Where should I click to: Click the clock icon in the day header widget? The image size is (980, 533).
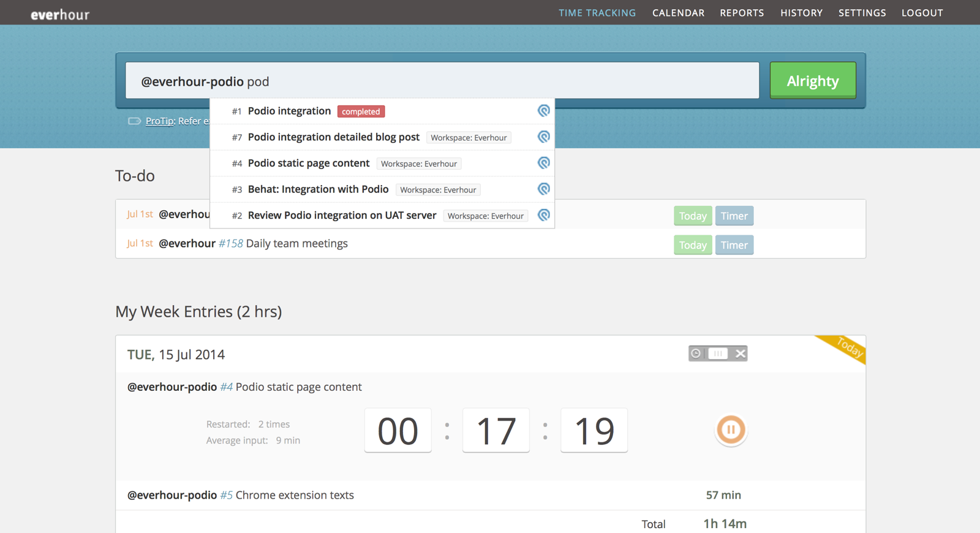pyautogui.click(x=696, y=353)
